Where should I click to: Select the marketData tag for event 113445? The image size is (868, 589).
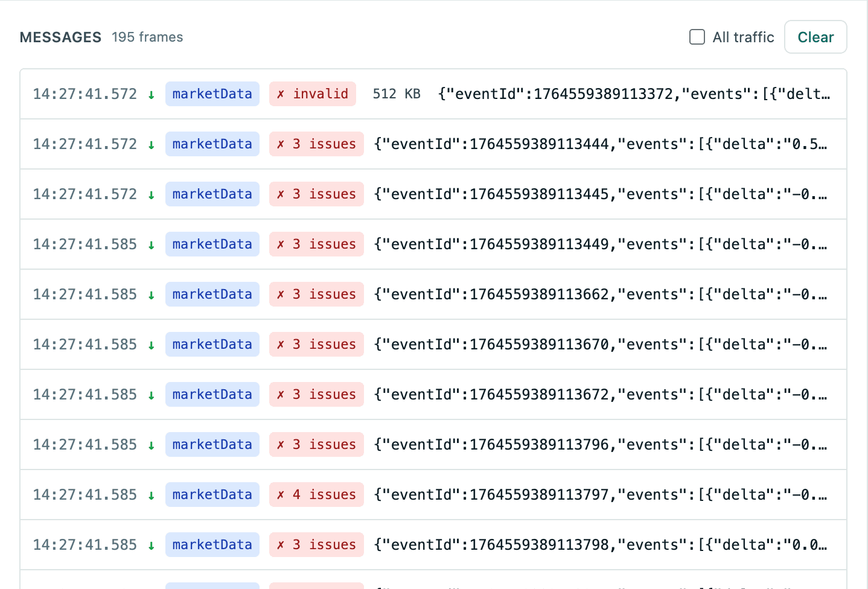(212, 194)
